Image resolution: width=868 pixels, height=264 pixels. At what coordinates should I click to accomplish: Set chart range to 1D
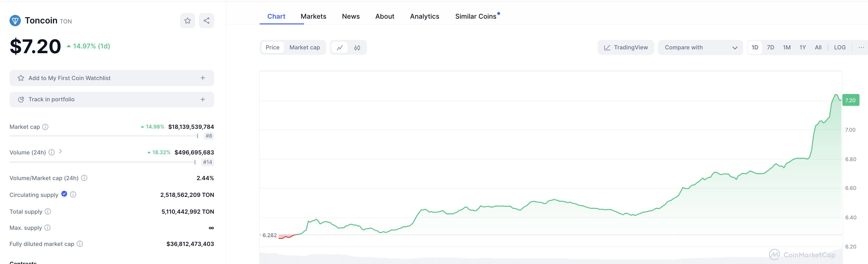pos(755,47)
